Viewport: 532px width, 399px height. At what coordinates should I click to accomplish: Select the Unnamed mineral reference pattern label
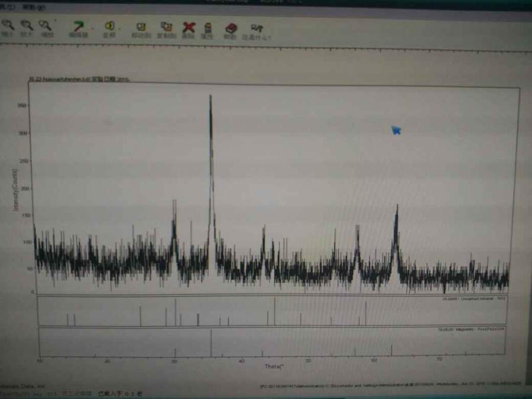point(473,299)
